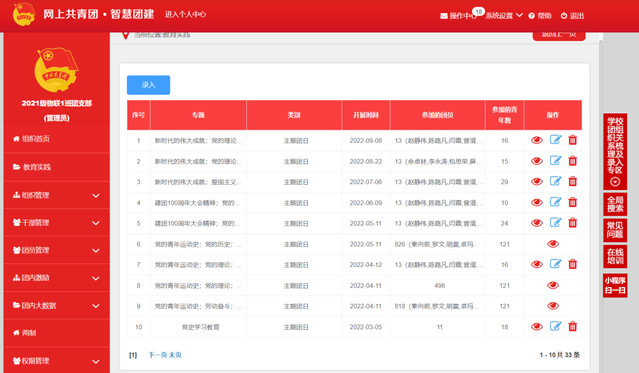Edit the 2022-07-06 activity record
Viewport: 639px width, 373px height.
[555, 181]
